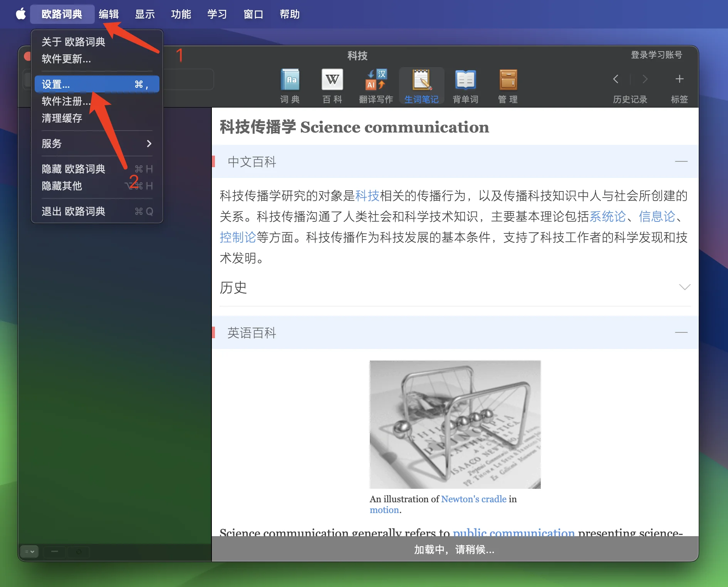This screenshot has height=587, width=728.
Task: Choose 退出 欧路词典 menu item
Action: (x=97, y=211)
